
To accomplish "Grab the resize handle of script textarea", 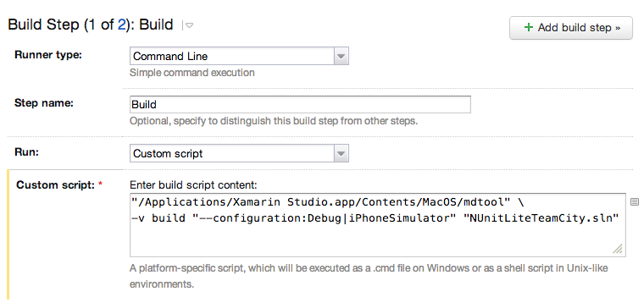I will (618, 249).
